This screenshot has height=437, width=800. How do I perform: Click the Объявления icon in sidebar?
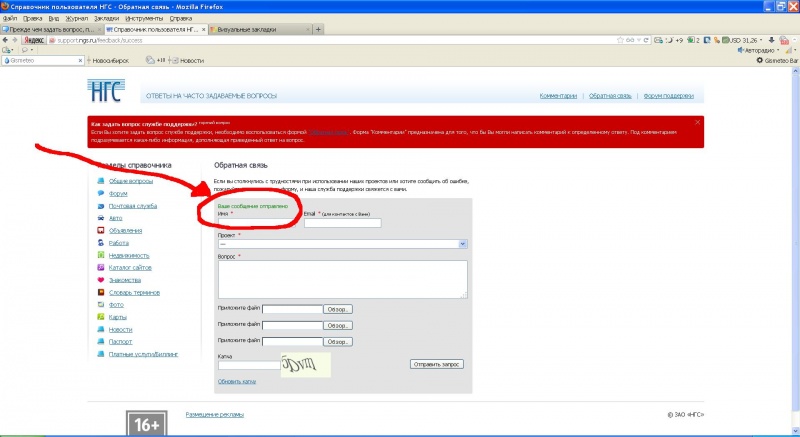[101, 230]
